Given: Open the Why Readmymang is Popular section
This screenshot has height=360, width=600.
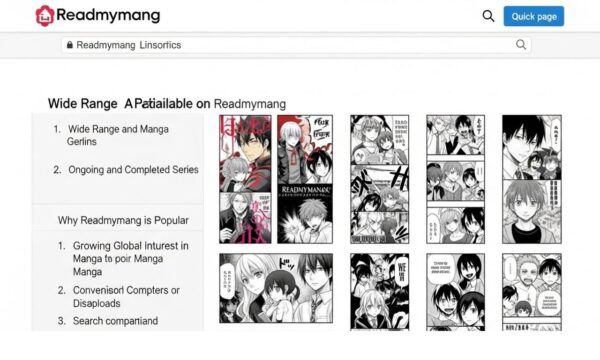Looking at the screenshot, I should pyautogui.click(x=123, y=220).
